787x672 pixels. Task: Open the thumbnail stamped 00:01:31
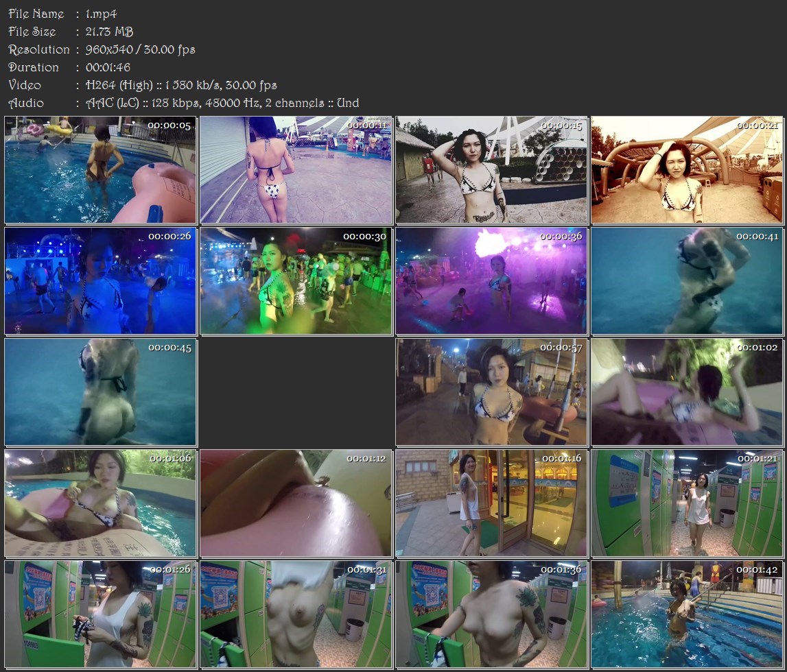pos(296,614)
